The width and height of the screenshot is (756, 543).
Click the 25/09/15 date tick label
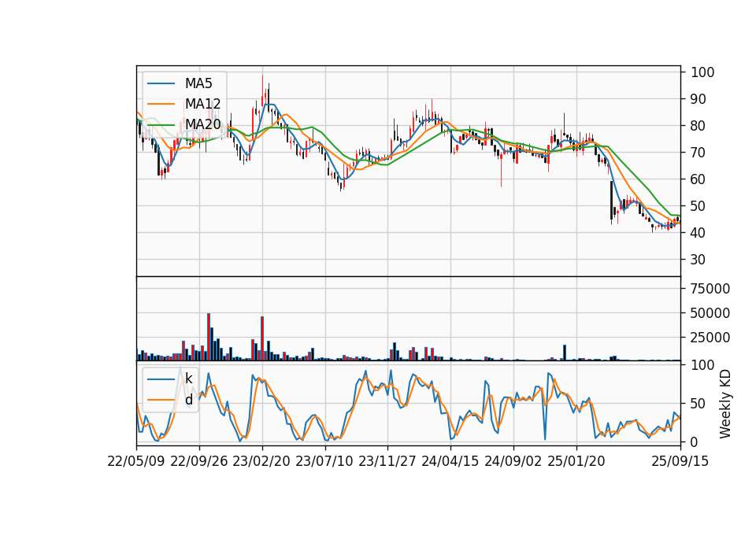[x=680, y=461]
